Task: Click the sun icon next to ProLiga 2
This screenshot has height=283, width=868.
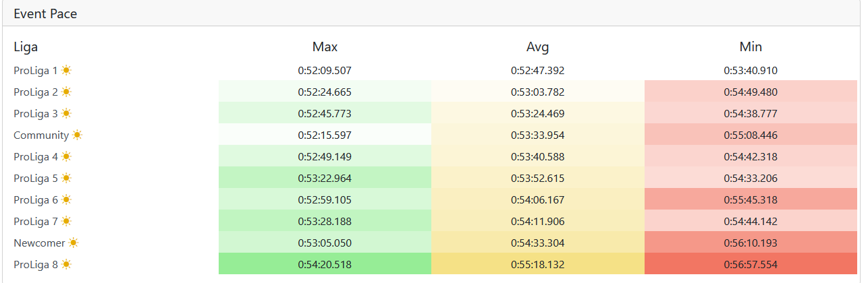Action: pos(66,92)
